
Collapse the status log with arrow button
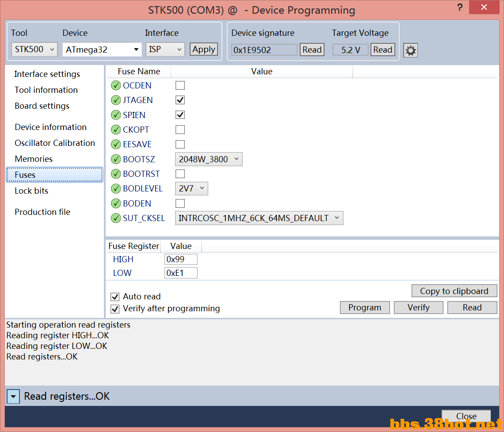click(x=13, y=396)
